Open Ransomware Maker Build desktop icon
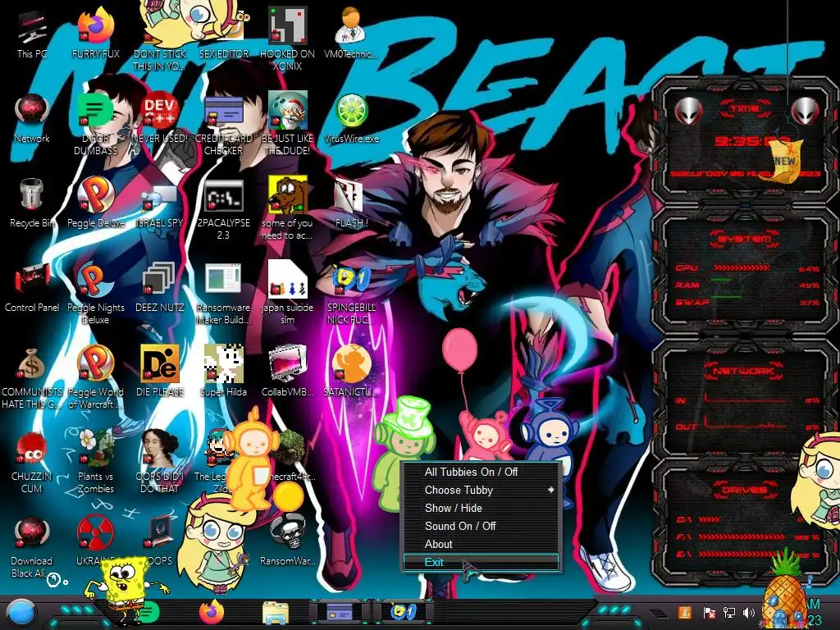This screenshot has width=840, height=630. (x=223, y=294)
